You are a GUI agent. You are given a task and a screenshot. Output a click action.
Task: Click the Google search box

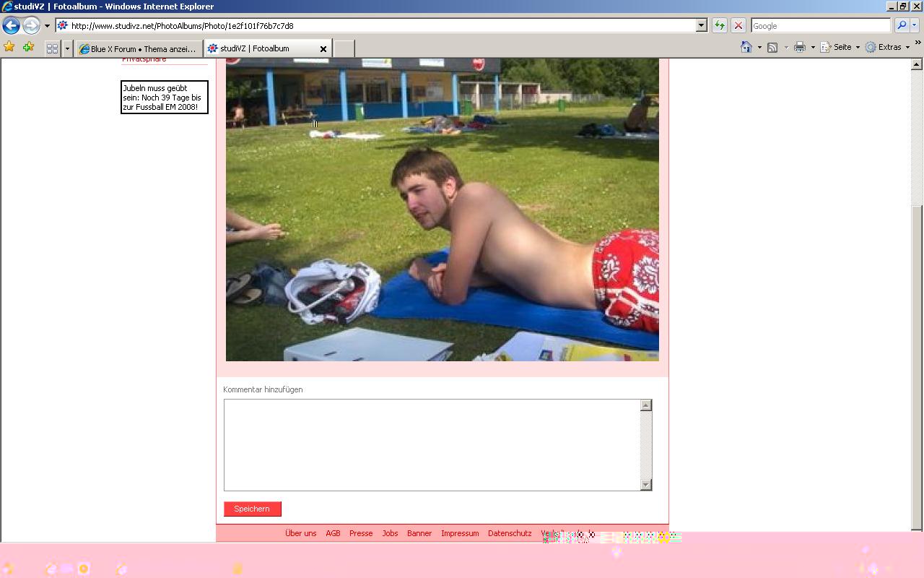[x=821, y=26]
